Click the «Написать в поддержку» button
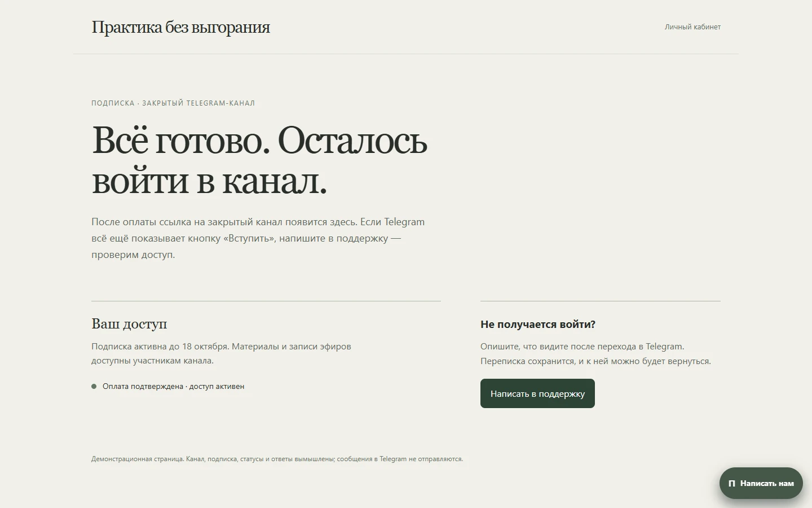Viewport: 812px width, 508px height. (537, 393)
